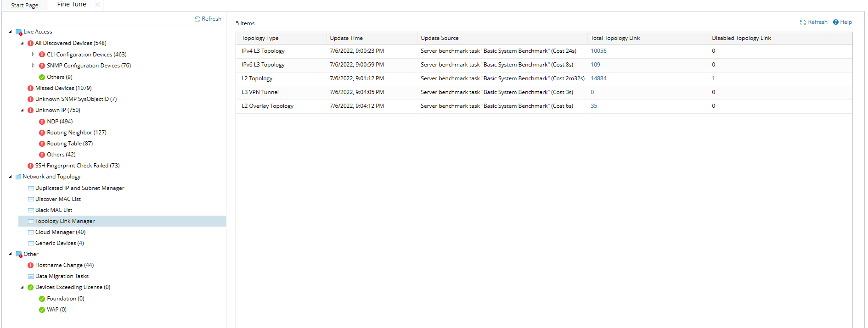This screenshot has height=328, width=868.
Task: Sort by Disabled Topology Link column header
Action: click(x=769, y=38)
